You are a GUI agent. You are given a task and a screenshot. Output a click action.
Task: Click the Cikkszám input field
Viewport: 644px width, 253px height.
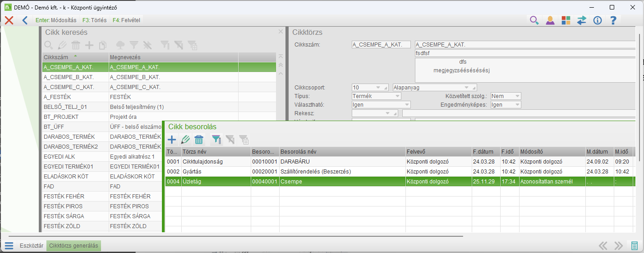coord(381,44)
